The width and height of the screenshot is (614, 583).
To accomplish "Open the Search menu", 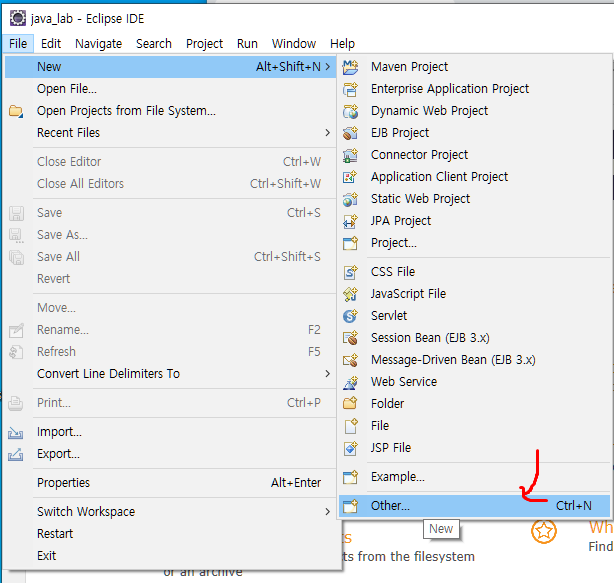I will tap(154, 43).
